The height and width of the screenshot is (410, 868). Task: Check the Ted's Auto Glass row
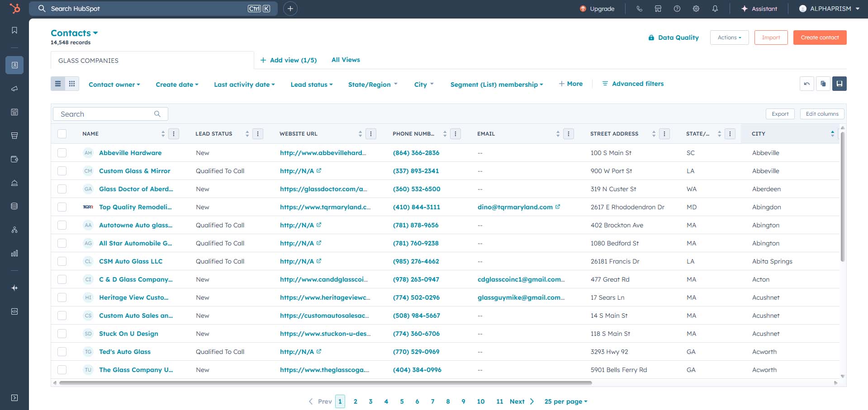click(x=62, y=352)
